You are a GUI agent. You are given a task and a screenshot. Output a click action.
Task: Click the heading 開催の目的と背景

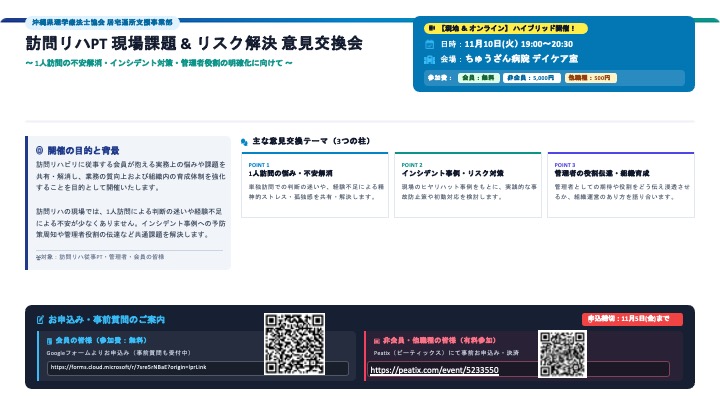pos(83,151)
